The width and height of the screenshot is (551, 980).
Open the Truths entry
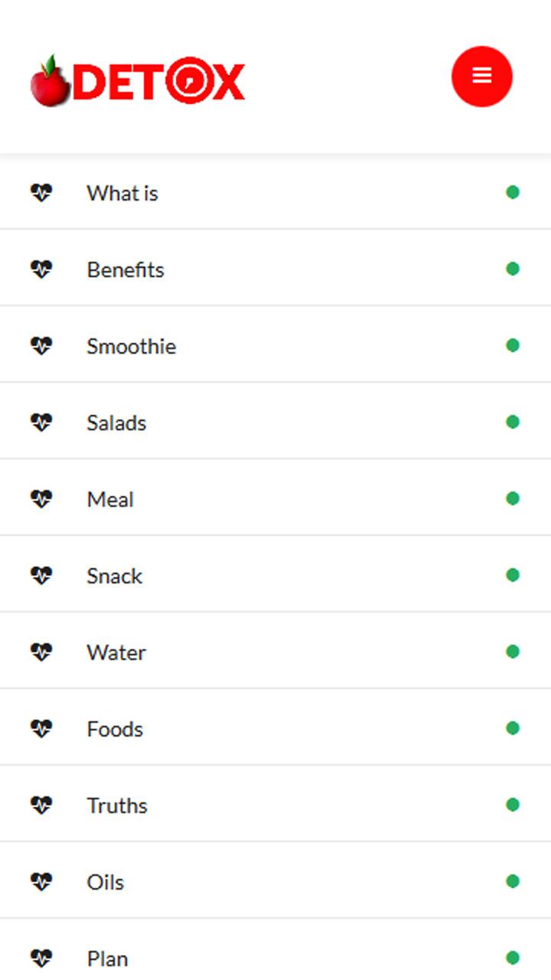tap(275, 805)
